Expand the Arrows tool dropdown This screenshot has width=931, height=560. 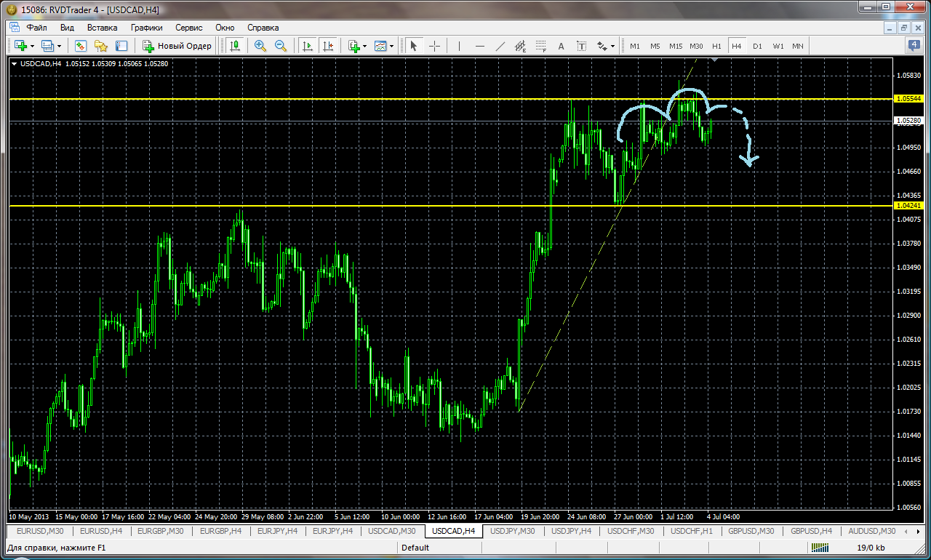(612, 46)
